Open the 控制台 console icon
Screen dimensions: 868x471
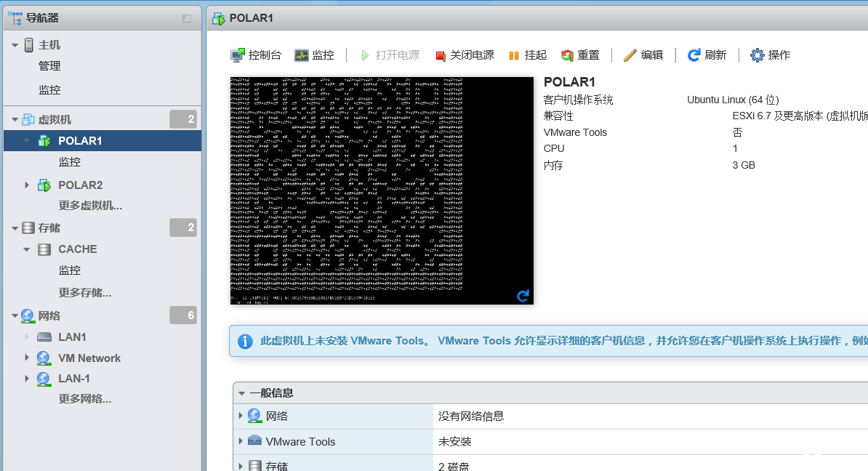click(238, 55)
